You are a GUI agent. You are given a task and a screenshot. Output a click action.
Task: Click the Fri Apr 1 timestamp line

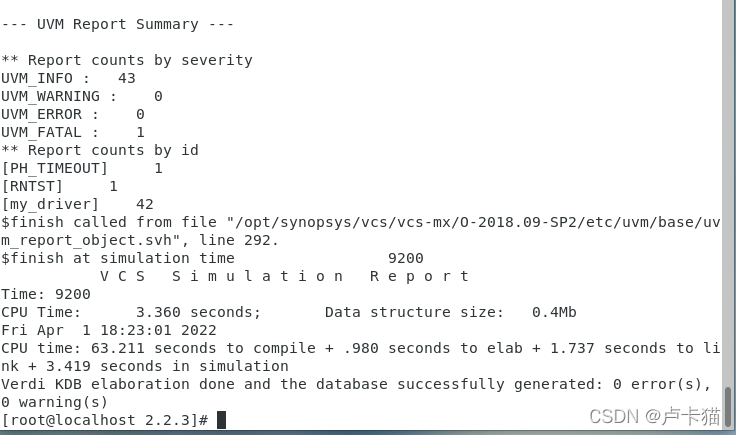[108, 330]
